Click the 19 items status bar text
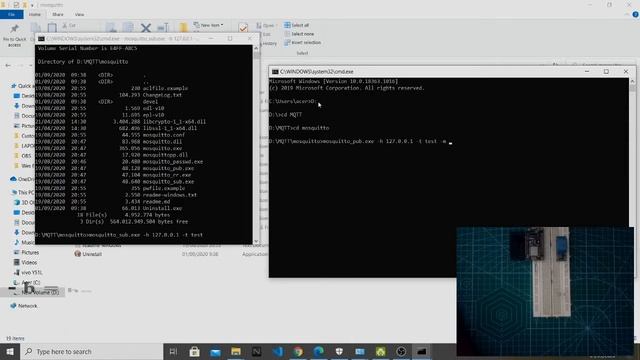 (x=15, y=338)
